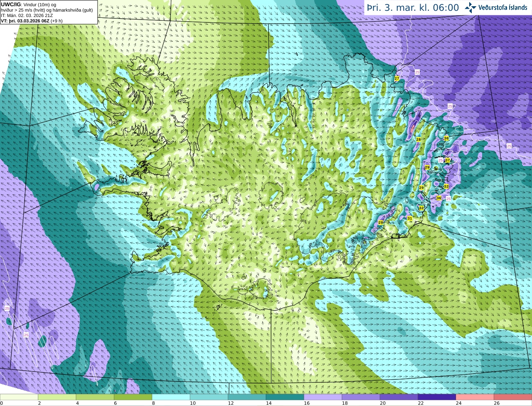
Task: Select the 22–24 m/s dark indigo swatch
Action: (437, 397)
